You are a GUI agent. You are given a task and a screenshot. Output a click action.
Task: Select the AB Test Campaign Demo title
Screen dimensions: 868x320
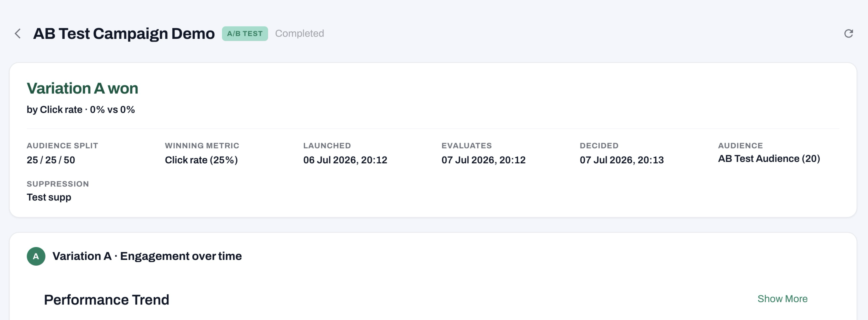pyautogui.click(x=124, y=34)
